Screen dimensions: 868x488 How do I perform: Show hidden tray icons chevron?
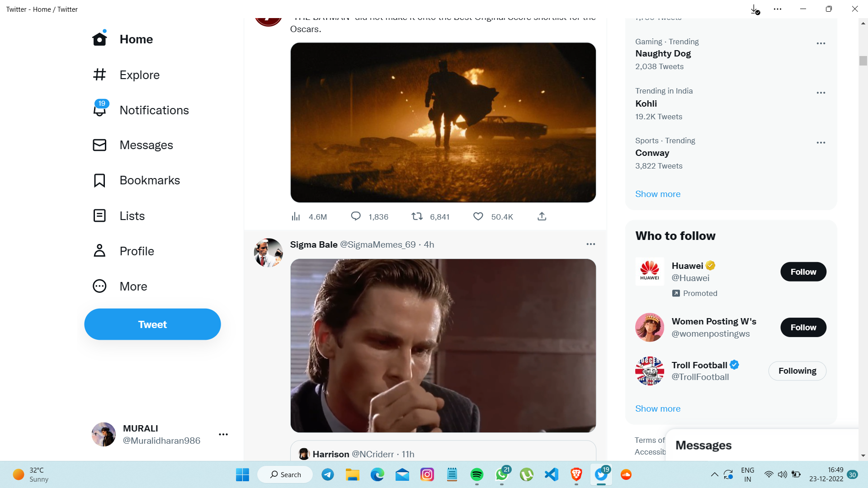pos(714,474)
